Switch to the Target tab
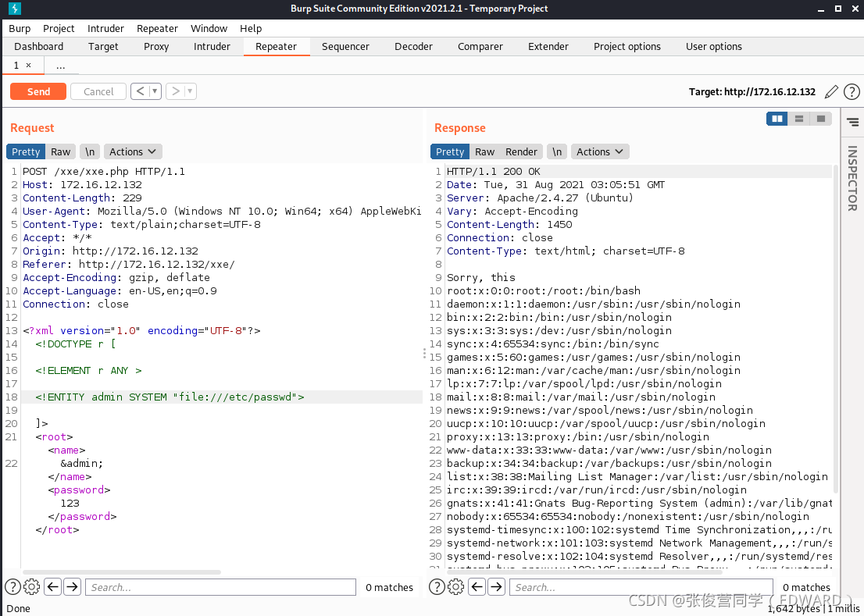The width and height of the screenshot is (864, 616). coord(103,47)
